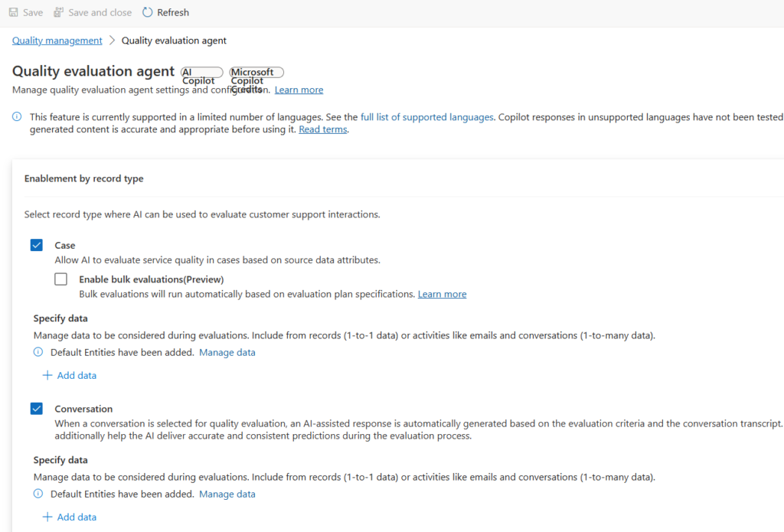Screen dimensions: 784x532
Task: Enable bulk evaluations (Preview) checkbox
Action: pos(61,279)
